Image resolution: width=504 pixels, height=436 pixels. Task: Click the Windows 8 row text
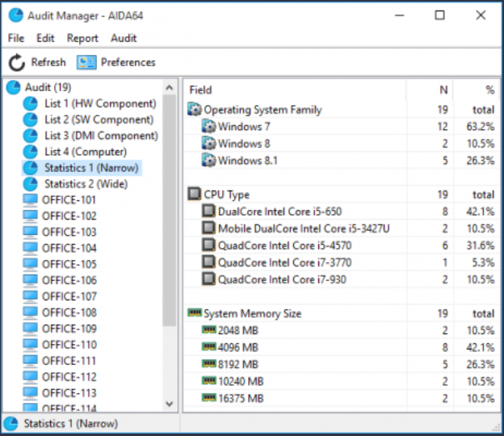click(244, 144)
